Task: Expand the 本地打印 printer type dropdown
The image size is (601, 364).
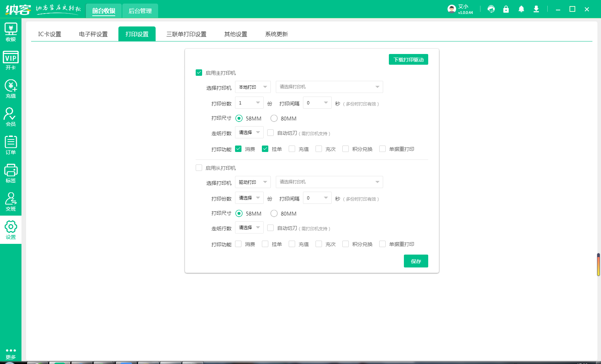Action: tap(253, 87)
